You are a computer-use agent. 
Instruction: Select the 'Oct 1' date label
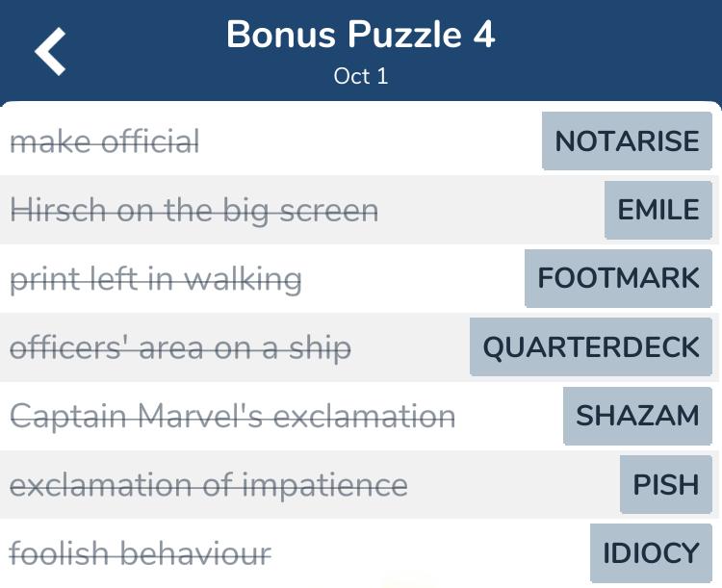(360, 76)
